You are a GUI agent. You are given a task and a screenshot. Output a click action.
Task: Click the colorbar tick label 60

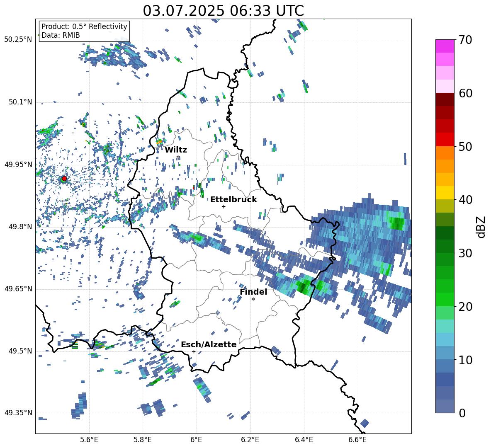465,93
